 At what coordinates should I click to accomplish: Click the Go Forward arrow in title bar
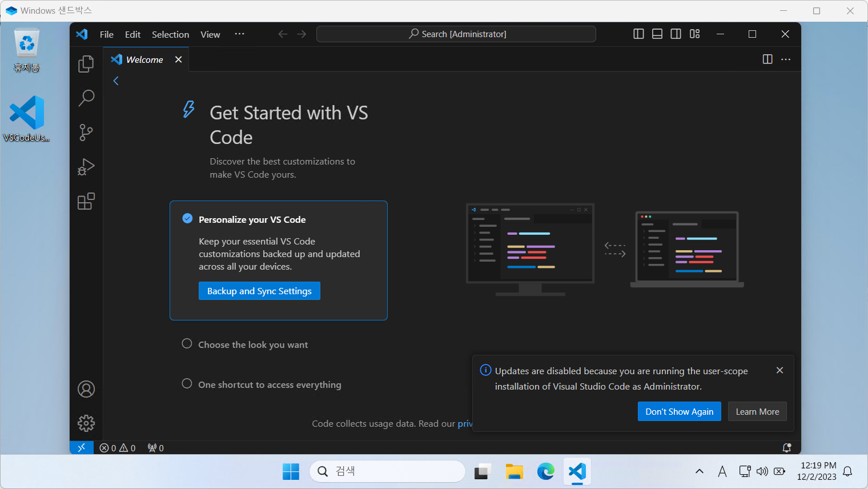[302, 34]
